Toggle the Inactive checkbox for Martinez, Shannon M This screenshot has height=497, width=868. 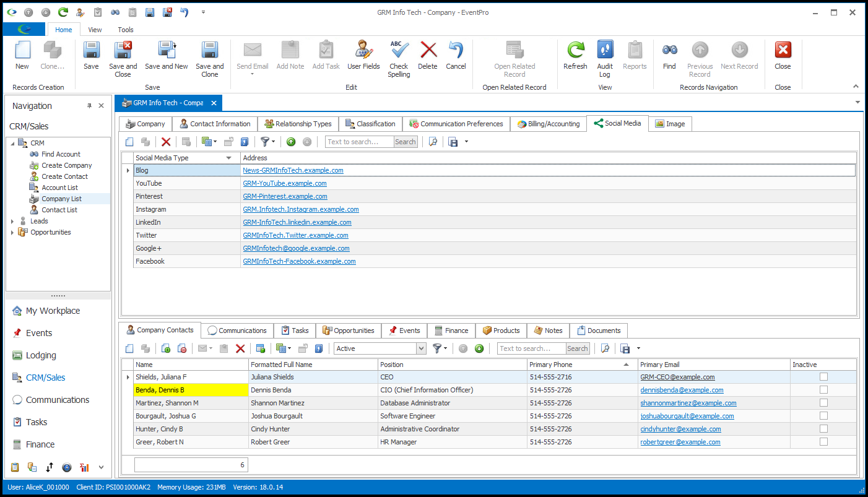coord(823,403)
